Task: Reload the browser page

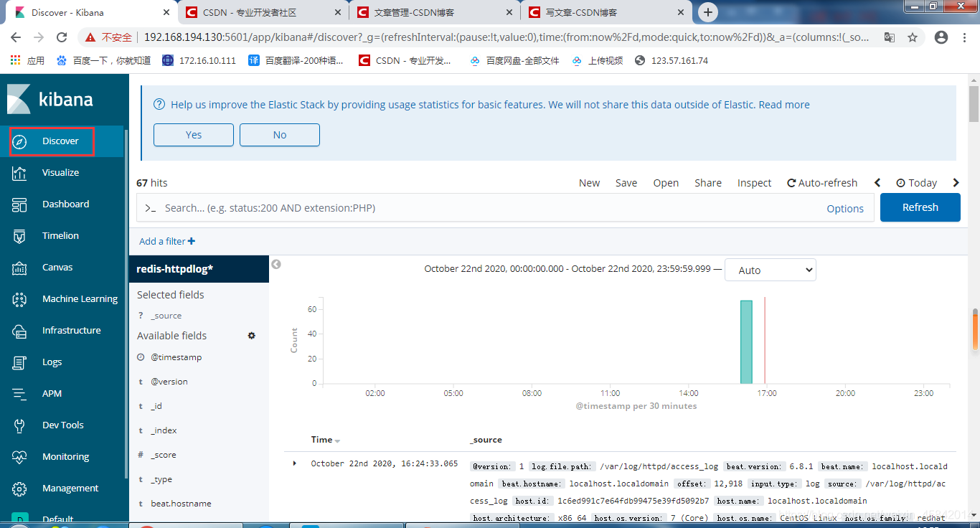Action: point(62,37)
